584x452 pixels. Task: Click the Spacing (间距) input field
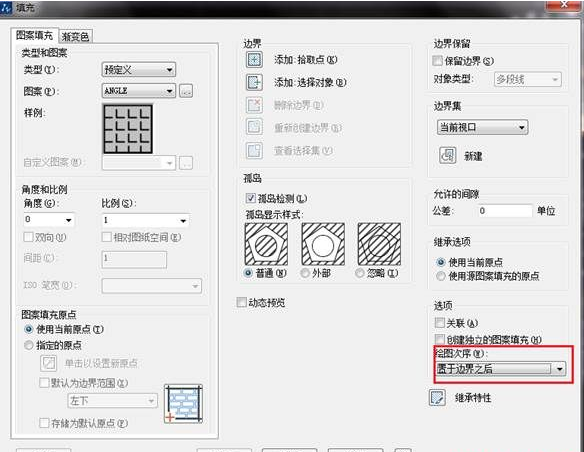[x=134, y=260]
